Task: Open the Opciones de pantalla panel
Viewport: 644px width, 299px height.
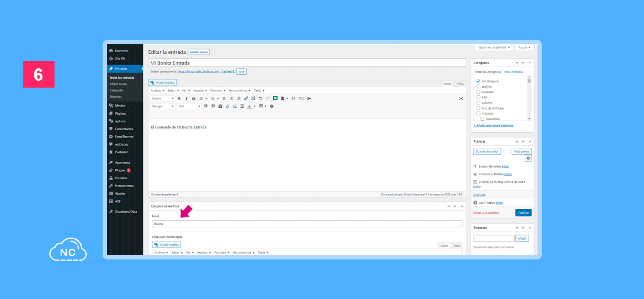Action: pyautogui.click(x=494, y=47)
